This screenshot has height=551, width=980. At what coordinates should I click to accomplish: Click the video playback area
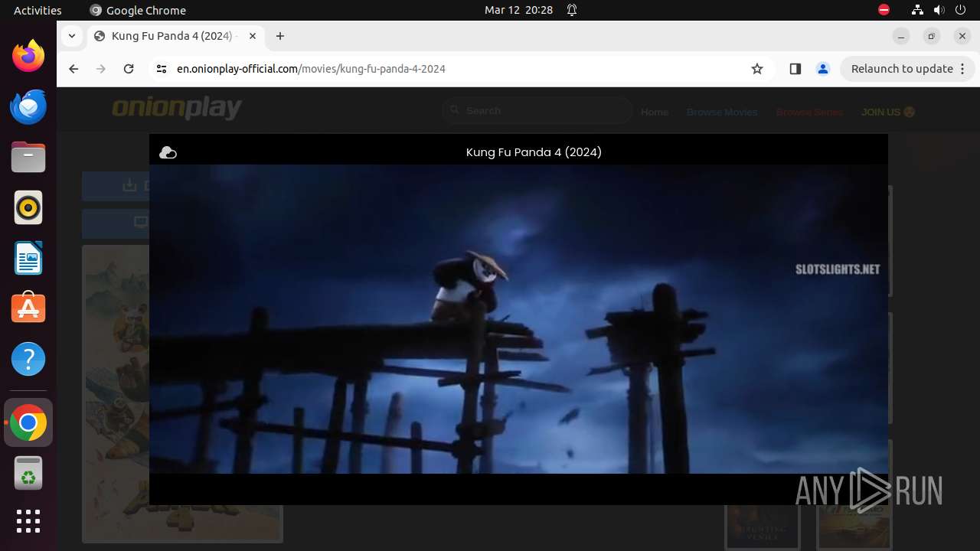[x=518, y=319]
